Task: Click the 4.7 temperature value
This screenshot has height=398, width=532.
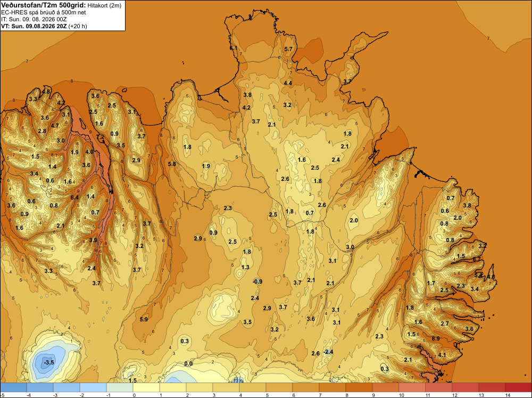Action: coord(55,126)
